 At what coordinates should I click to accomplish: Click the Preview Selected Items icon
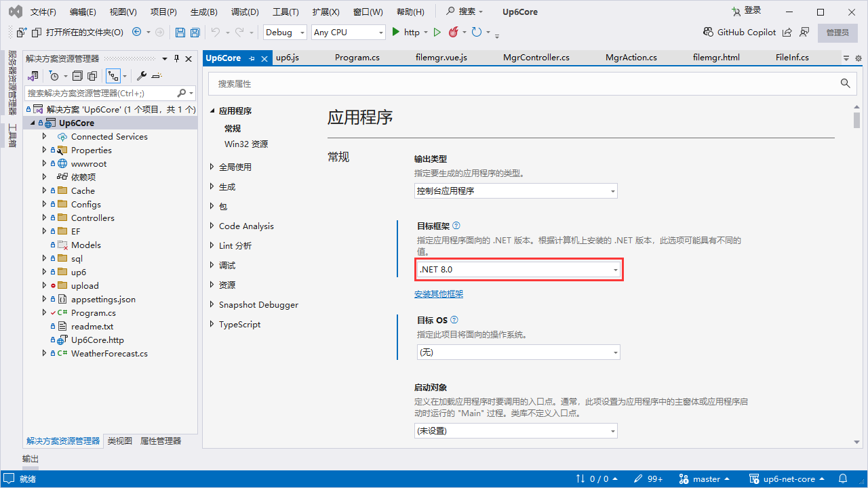pyautogui.click(x=157, y=76)
